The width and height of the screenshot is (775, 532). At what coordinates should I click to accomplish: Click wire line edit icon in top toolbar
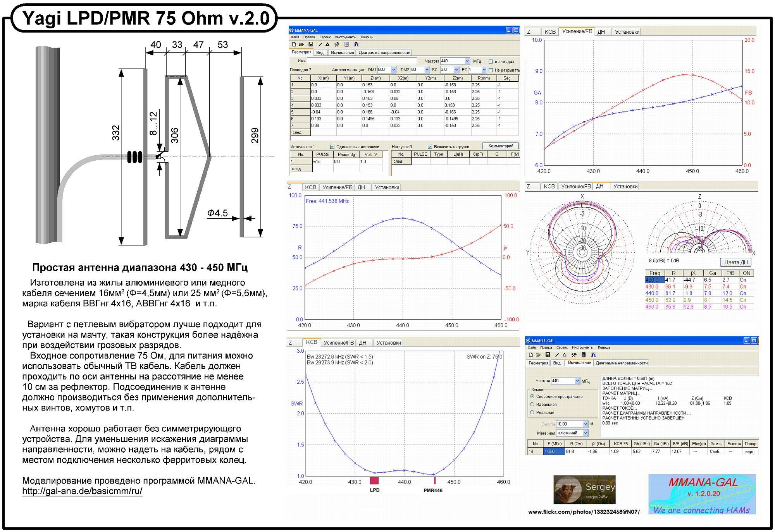pos(320,45)
